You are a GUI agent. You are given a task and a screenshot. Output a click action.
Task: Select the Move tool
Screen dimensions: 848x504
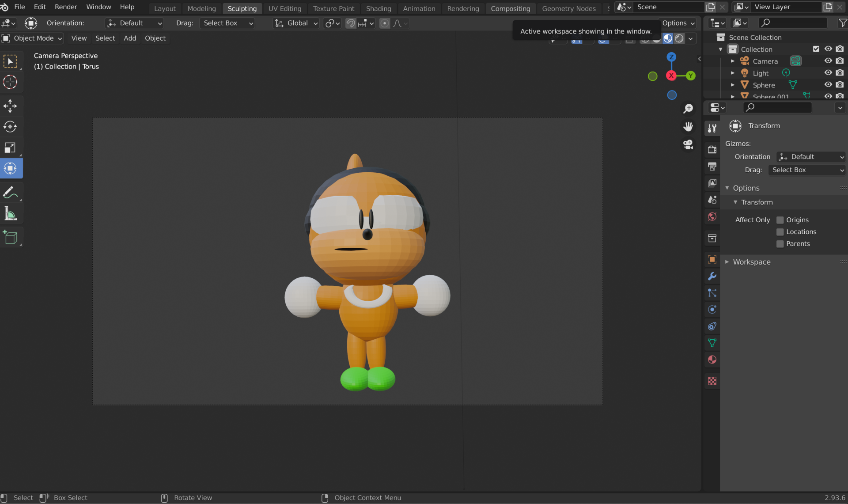[x=11, y=106]
